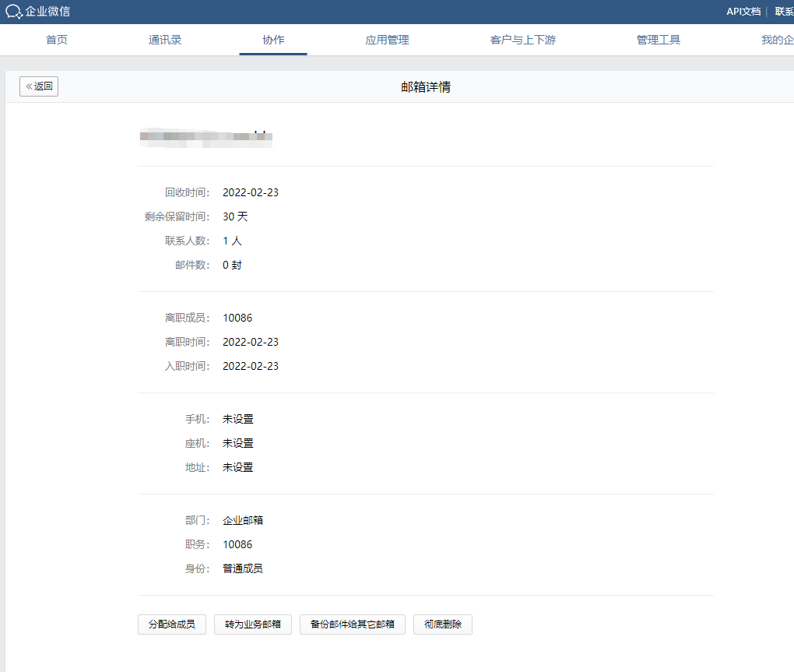The height and width of the screenshot is (672, 794).
Task: Open the API文档 link
Action: click(743, 12)
